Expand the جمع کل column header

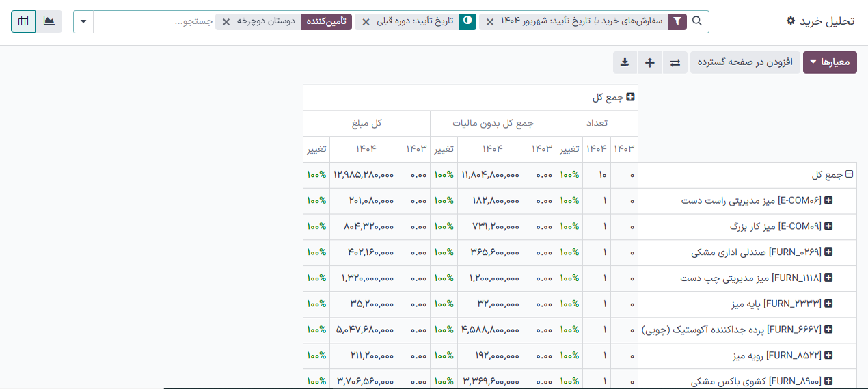pyautogui.click(x=630, y=98)
